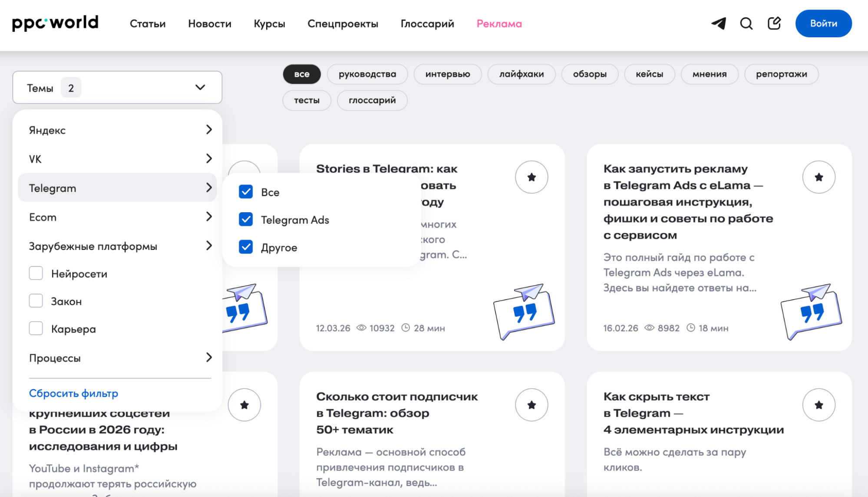The width and height of the screenshot is (868, 497).
Task: Click Сбросить фильтр link
Action: coord(73,393)
